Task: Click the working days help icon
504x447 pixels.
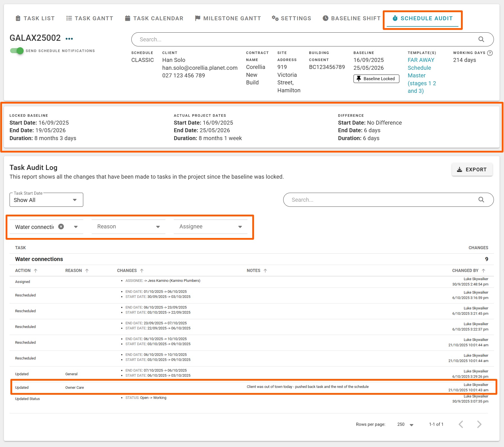Action: pyautogui.click(x=490, y=53)
